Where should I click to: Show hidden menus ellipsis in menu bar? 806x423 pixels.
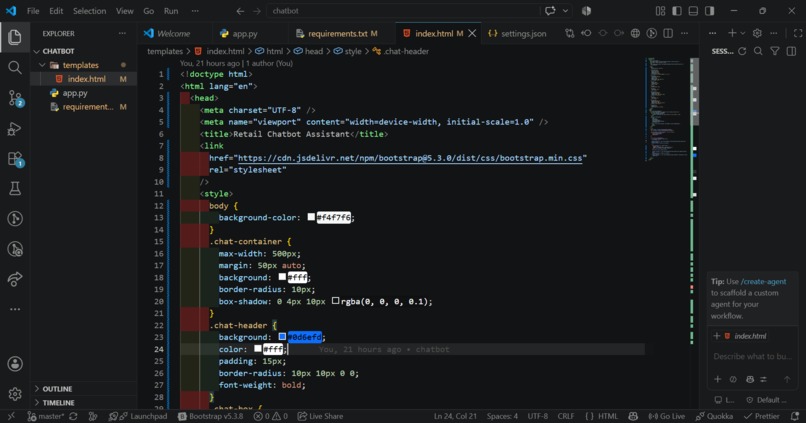coord(195,11)
